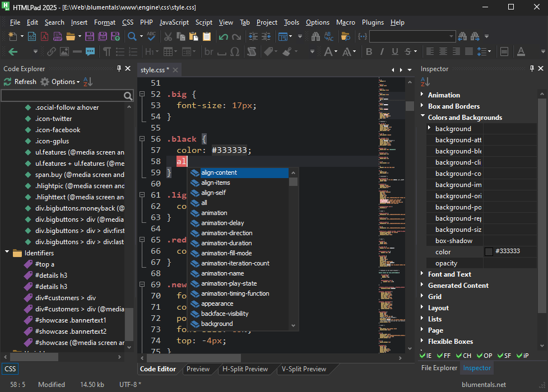Toggle the FF browser checkmark
This screenshot has height=392, width=548.
coord(440,355)
